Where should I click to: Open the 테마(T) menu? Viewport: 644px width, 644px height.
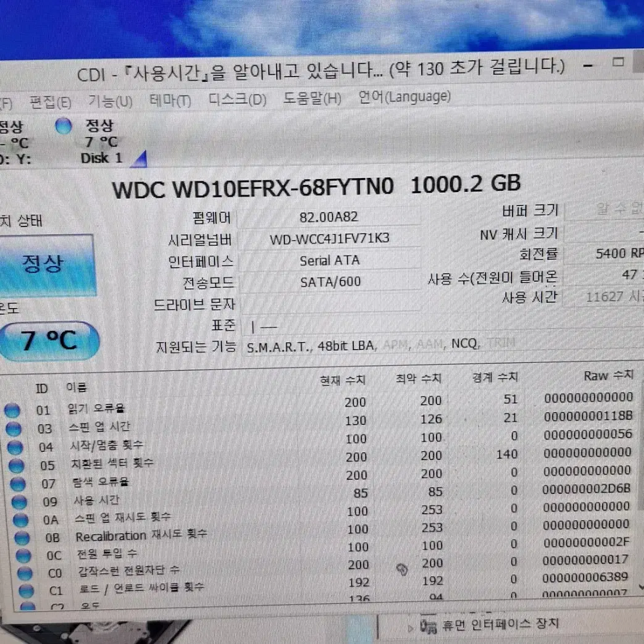click(x=170, y=100)
